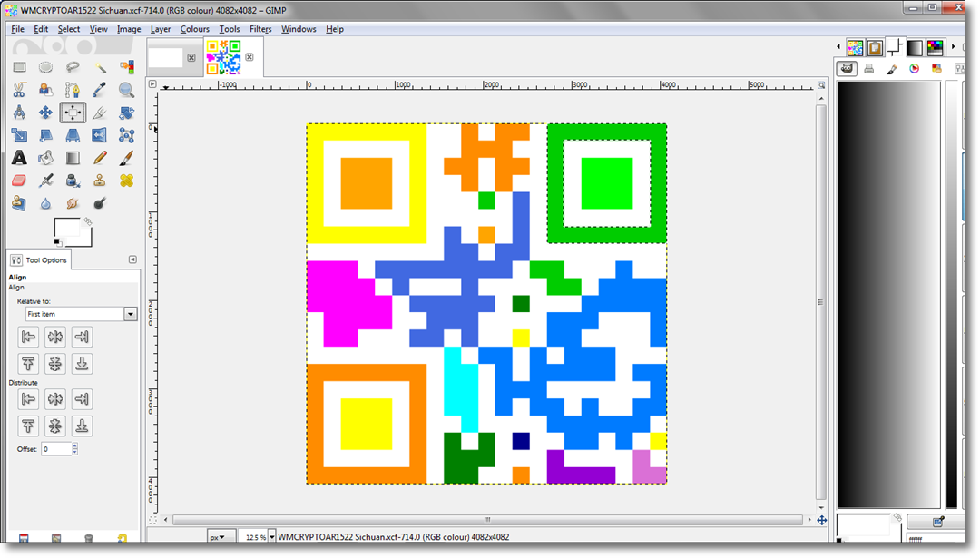This screenshot has width=980, height=558.
Task: Activate the Move tool
Action: point(45,113)
